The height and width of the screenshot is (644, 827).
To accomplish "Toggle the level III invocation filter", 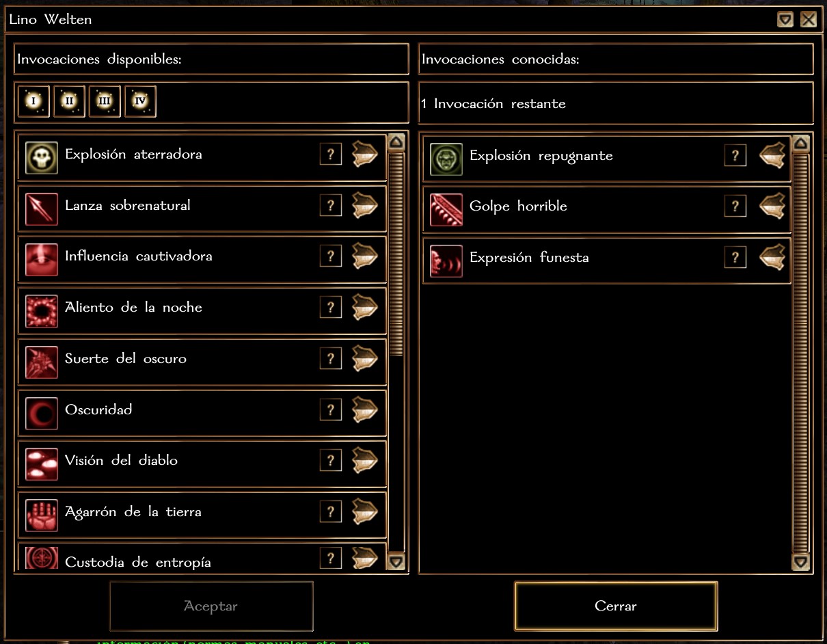I will [105, 102].
